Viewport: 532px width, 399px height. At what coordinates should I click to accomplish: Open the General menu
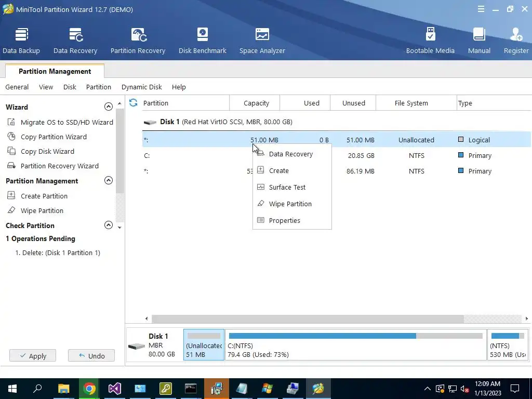17,87
